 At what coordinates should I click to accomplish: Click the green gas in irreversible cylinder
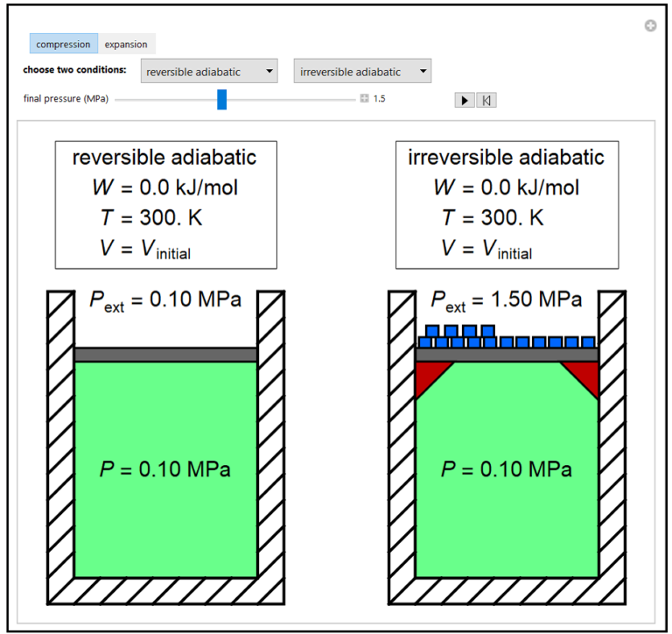point(507,517)
